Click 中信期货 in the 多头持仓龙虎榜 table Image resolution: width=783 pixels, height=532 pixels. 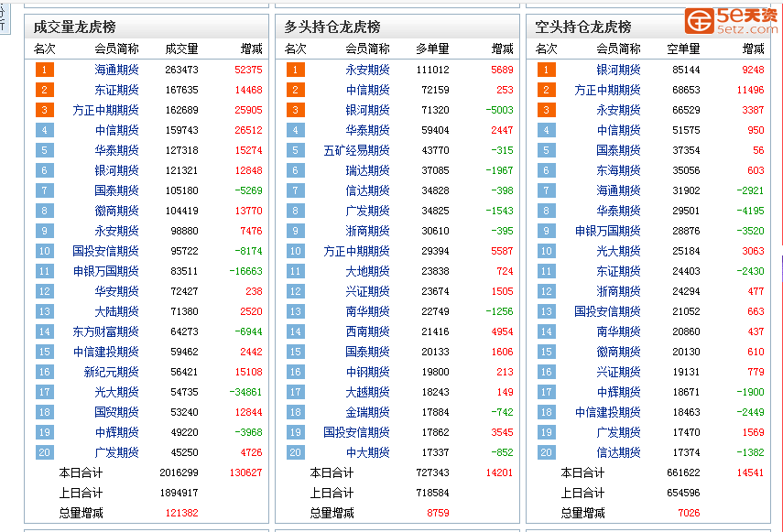pos(367,90)
